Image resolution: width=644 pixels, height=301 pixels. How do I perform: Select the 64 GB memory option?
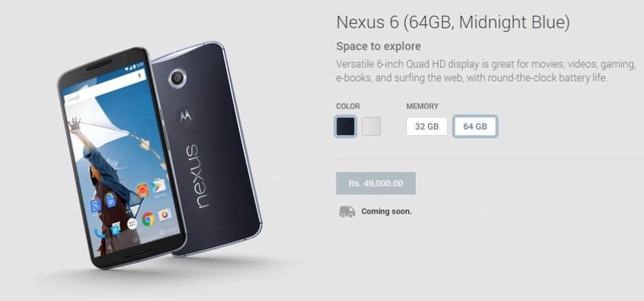point(475,126)
